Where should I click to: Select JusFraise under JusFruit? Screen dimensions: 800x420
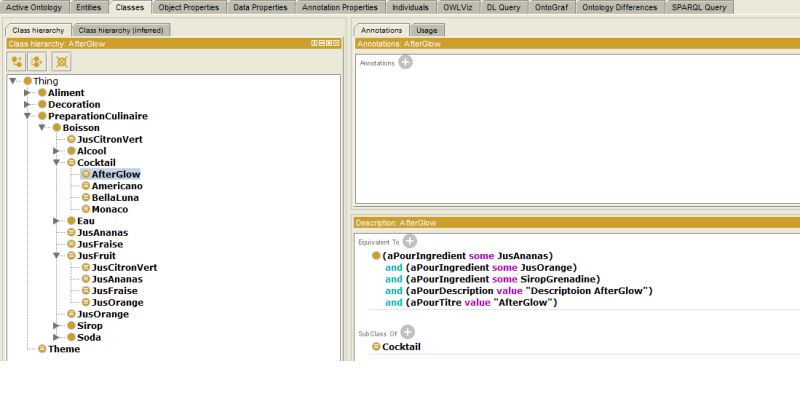114,291
